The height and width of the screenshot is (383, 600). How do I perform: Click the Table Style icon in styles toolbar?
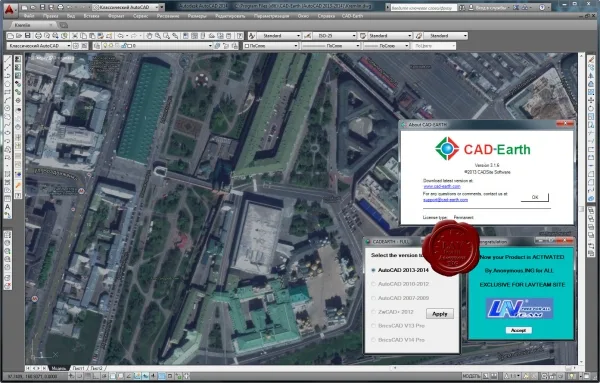(363, 36)
